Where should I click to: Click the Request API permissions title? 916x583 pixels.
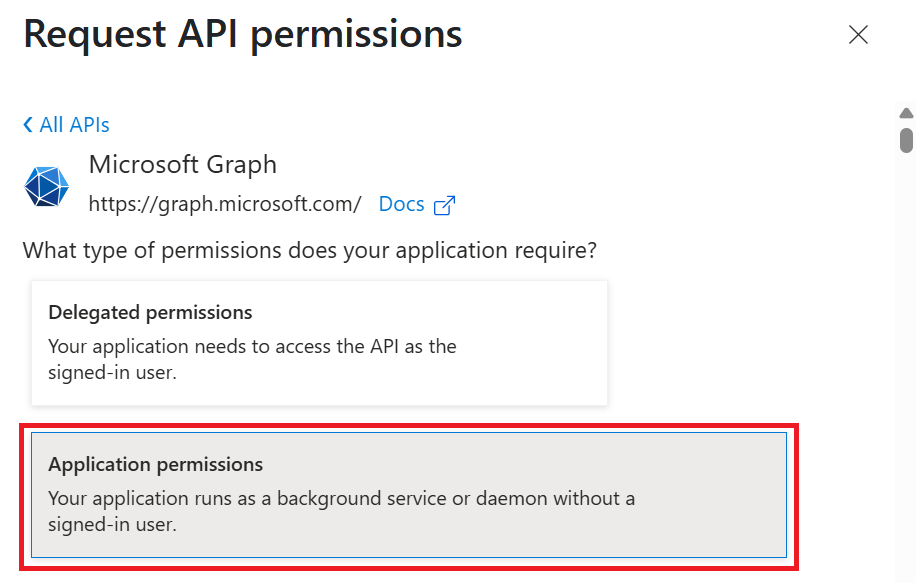pyautogui.click(x=243, y=35)
